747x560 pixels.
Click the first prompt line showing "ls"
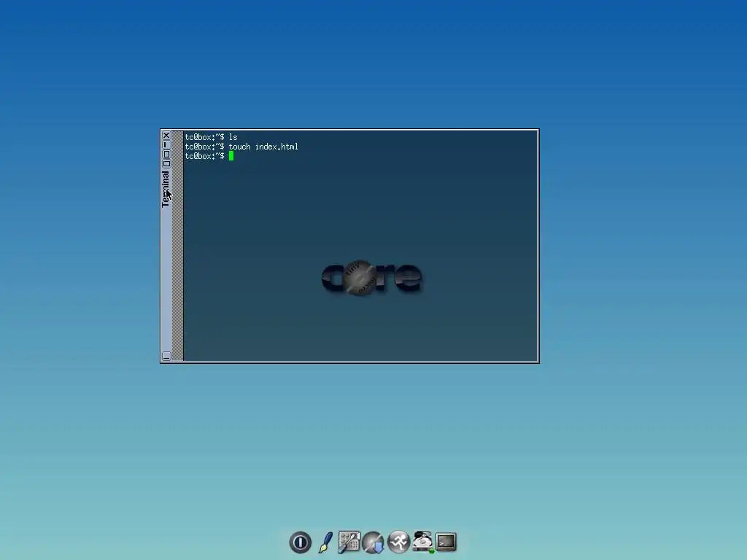point(211,137)
